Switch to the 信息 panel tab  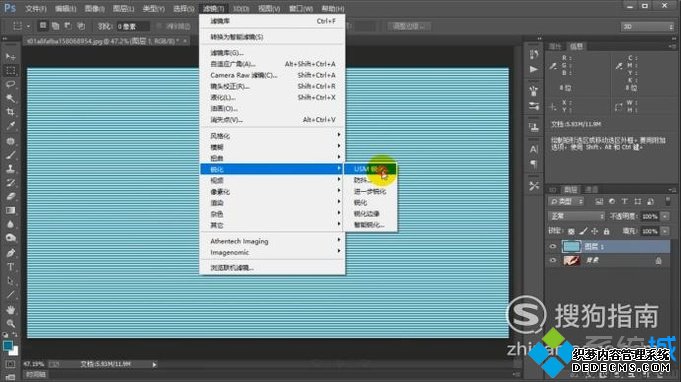tap(576, 46)
